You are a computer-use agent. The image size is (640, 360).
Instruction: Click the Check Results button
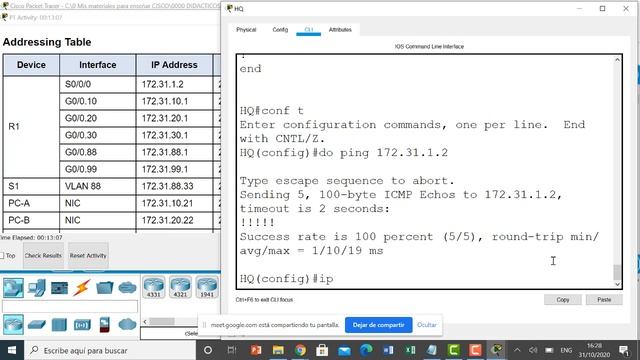click(x=43, y=256)
